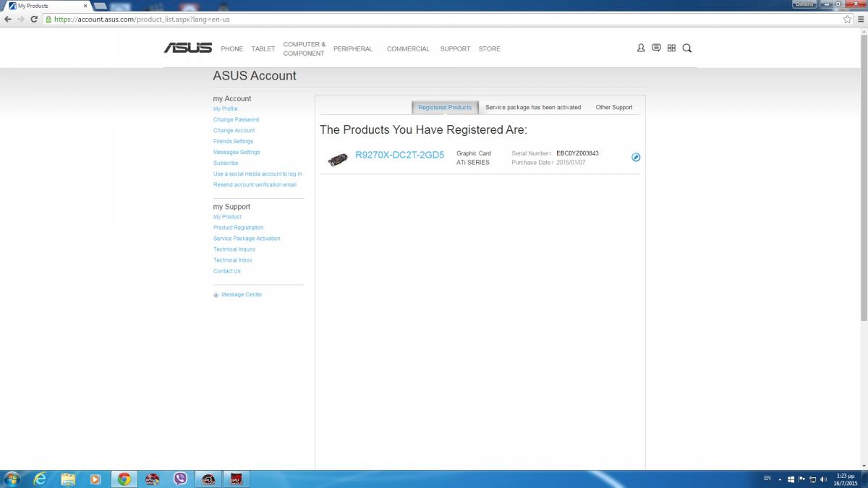
Task: Open the Message Center link
Action: click(242, 295)
